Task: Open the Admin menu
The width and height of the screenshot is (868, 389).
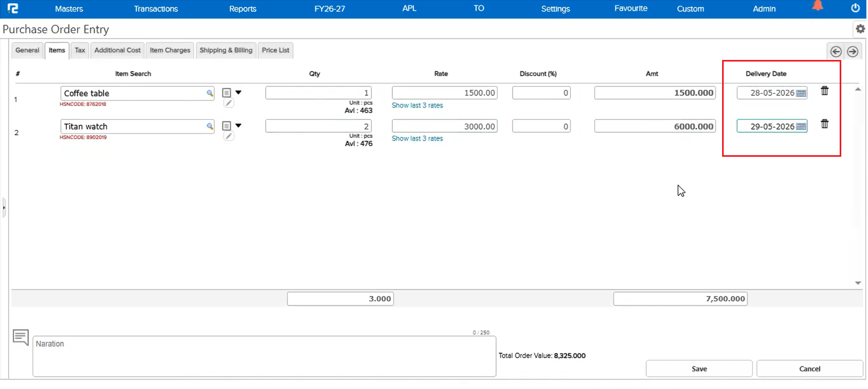Action: click(x=764, y=9)
